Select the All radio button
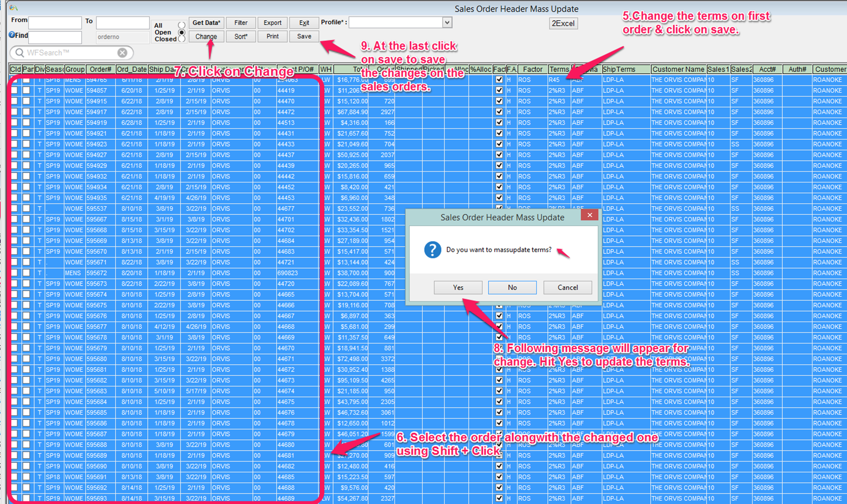Viewport: 847px width, 504px height. 182,25
